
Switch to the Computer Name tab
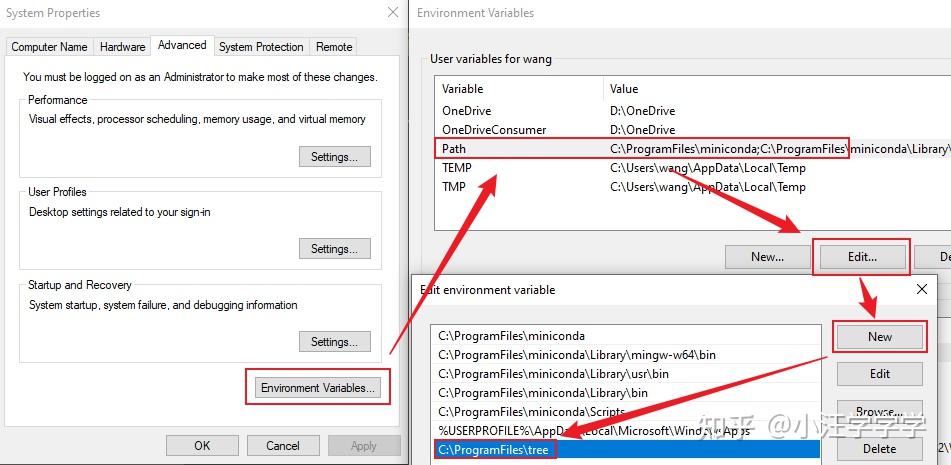49,47
